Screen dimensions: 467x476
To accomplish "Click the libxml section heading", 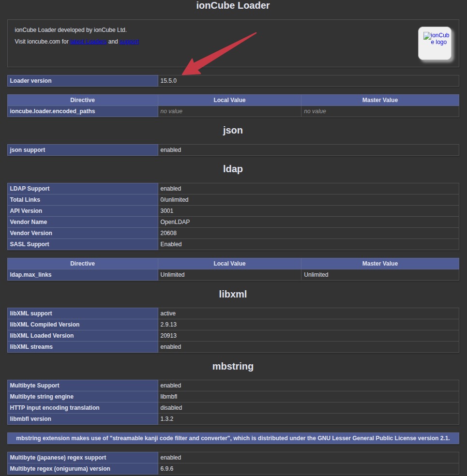I will pos(233,294).
